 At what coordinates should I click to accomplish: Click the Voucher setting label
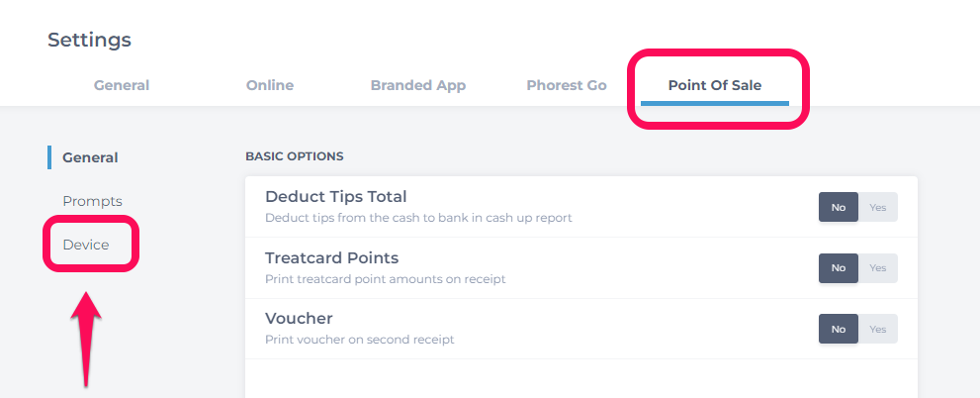tap(299, 319)
